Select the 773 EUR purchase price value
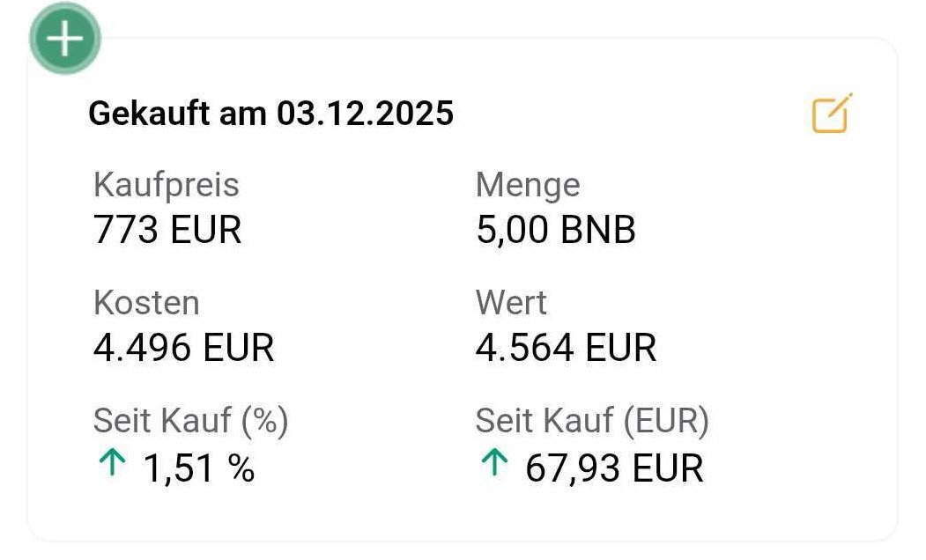This screenshot has width=926, height=560. [x=167, y=231]
